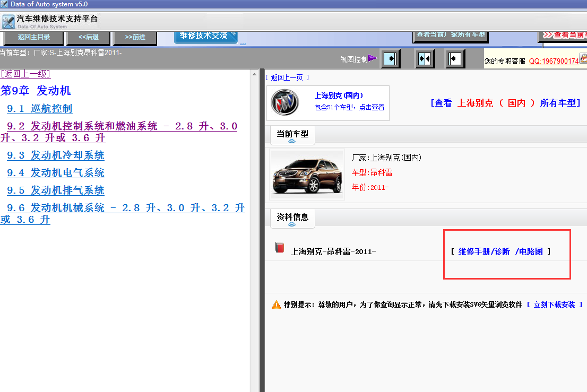Click the 第9章 发动机 heading
The image size is (587, 392).
[x=36, y=91]
